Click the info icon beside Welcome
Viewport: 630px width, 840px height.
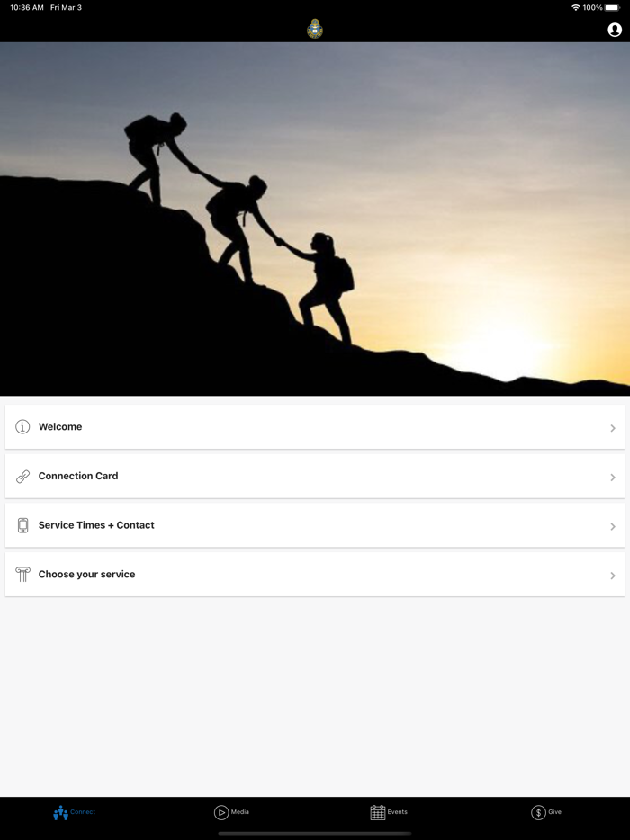(22, 427)
